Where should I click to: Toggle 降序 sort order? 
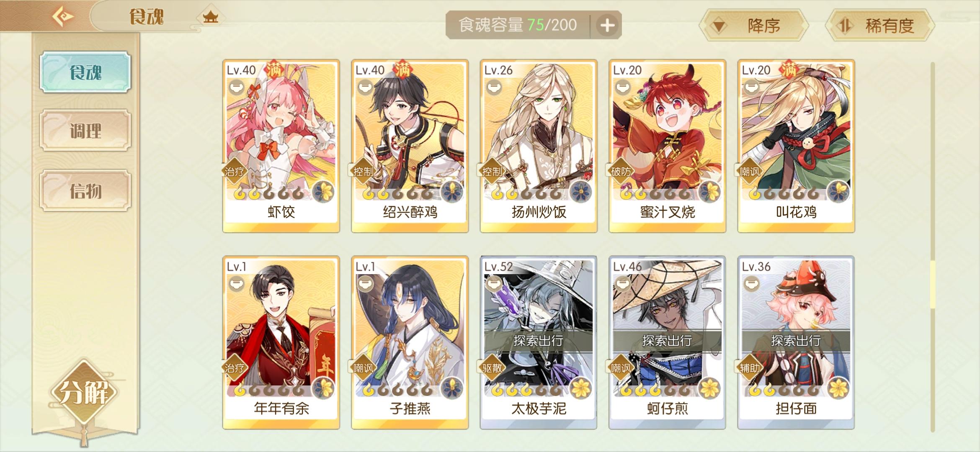[754, 26]
